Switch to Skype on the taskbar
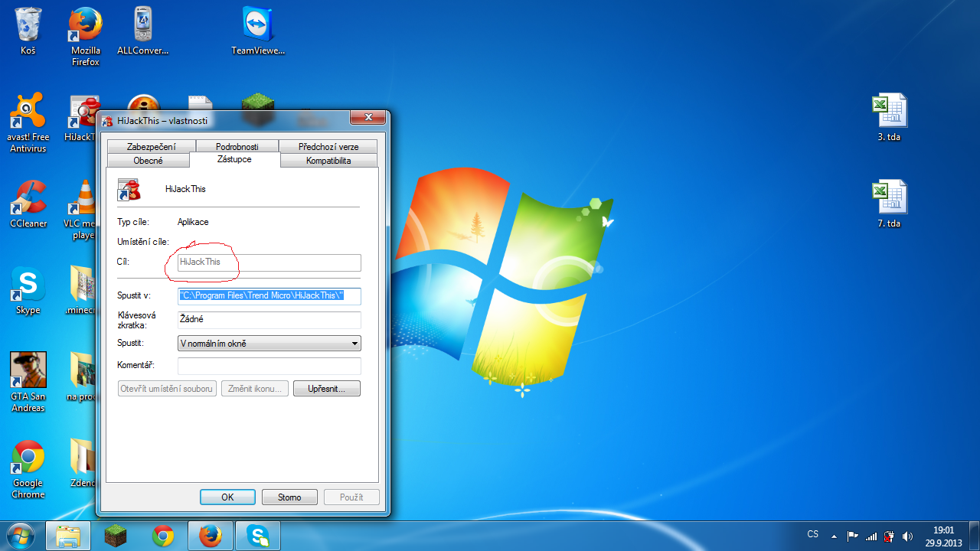The image size is (980, 551). (x=257, y=536)
